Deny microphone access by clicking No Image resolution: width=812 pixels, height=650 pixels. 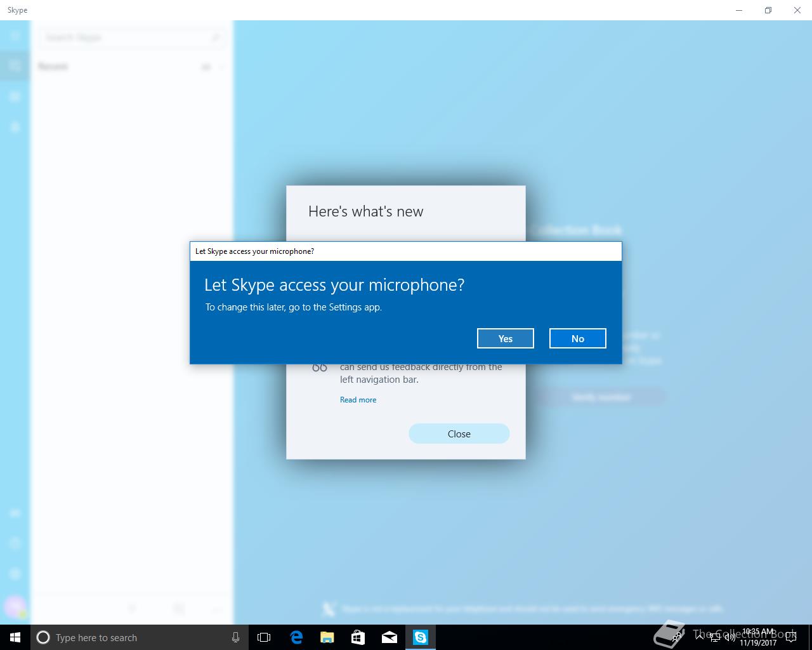coord(577,338)
